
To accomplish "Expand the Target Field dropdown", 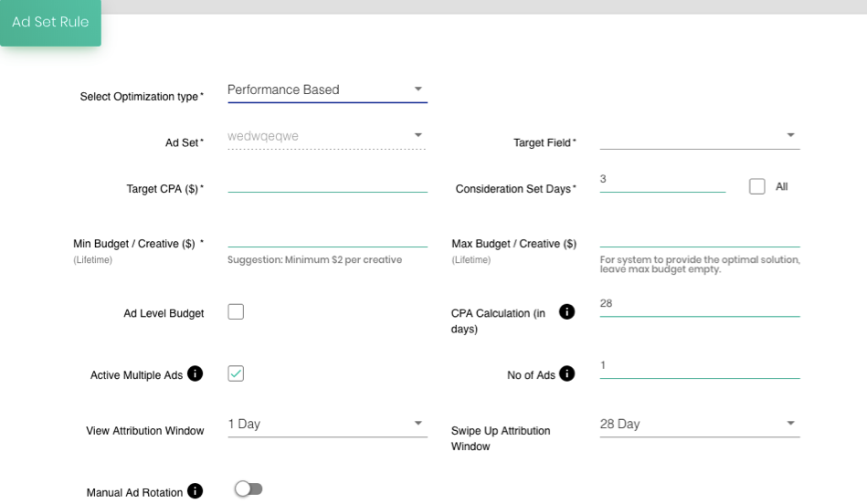I will (700, 137).
